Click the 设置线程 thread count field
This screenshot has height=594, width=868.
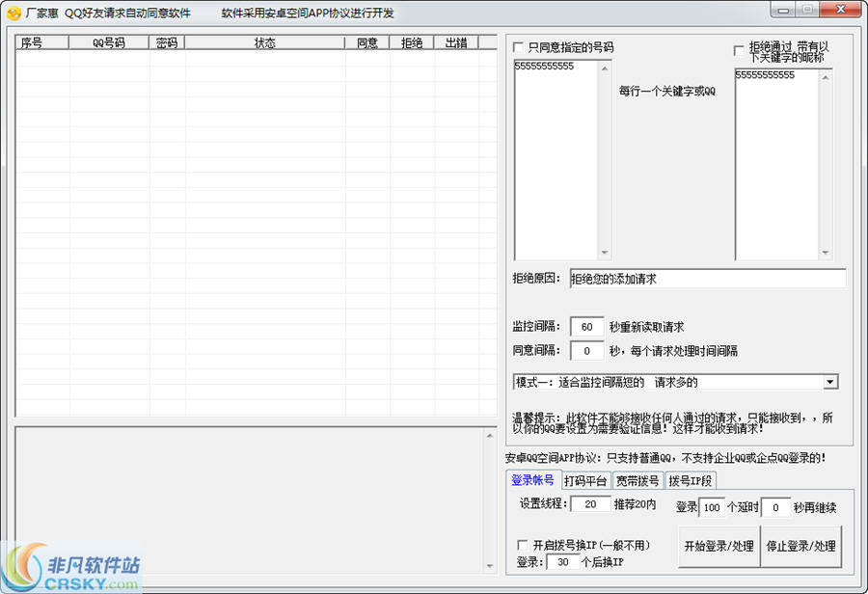[x=590, y=504]
